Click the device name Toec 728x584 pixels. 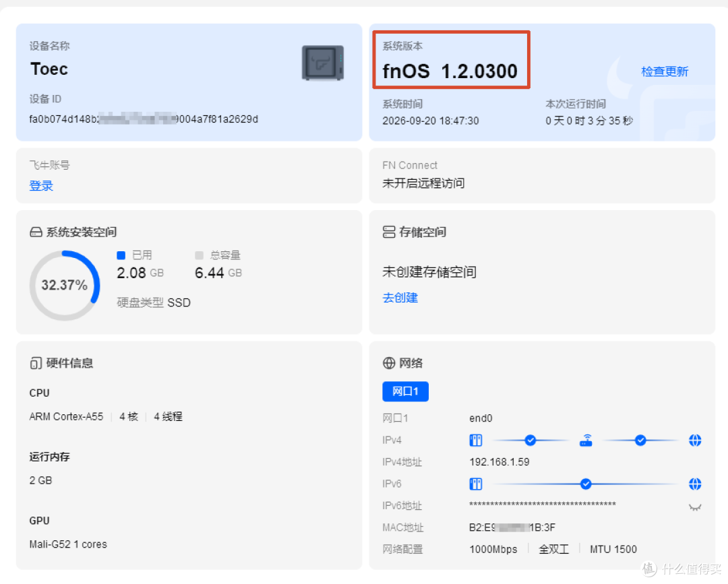[49, 69]
